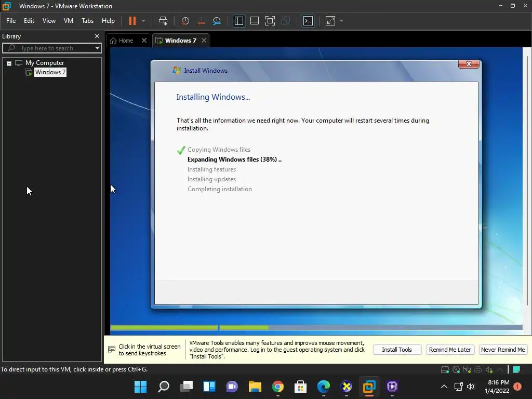Open the Edit menu

29,21
